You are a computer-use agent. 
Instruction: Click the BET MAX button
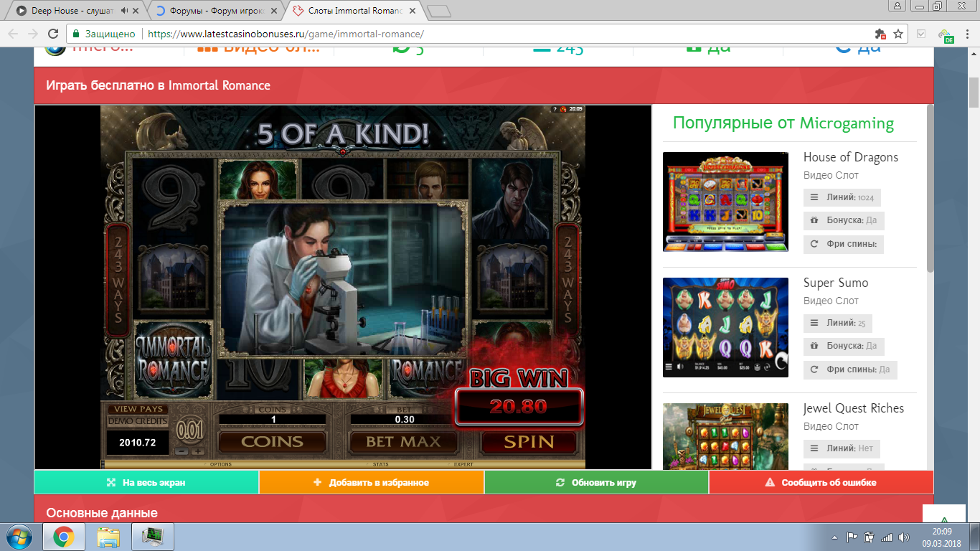coord(403,442)
